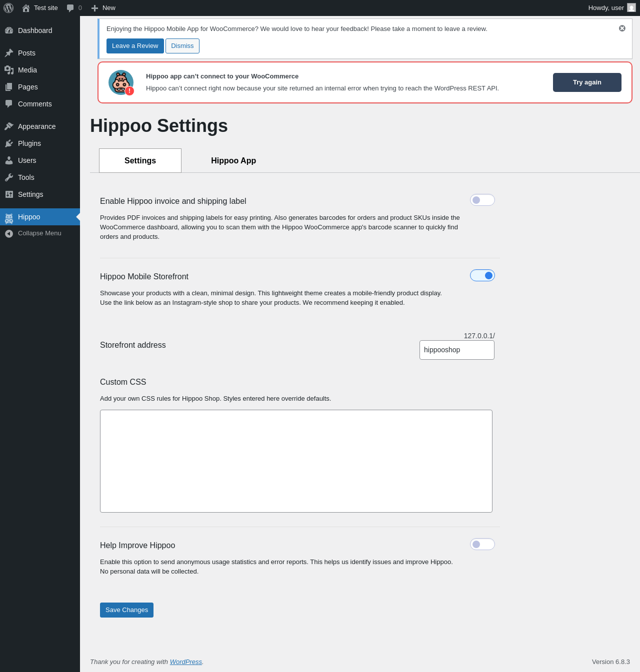Click New in the admin bar
640x672 pixels.
coord(103,8)
